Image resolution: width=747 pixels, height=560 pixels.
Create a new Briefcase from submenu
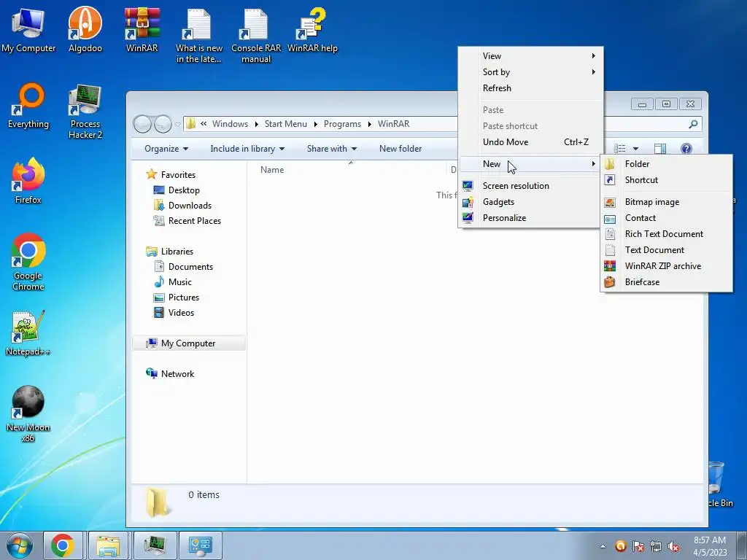tap(667, 282)
